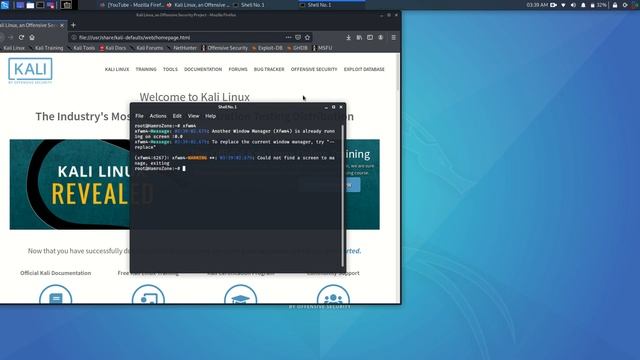
Task: Reload the page in Firefox
Action: 21,37
